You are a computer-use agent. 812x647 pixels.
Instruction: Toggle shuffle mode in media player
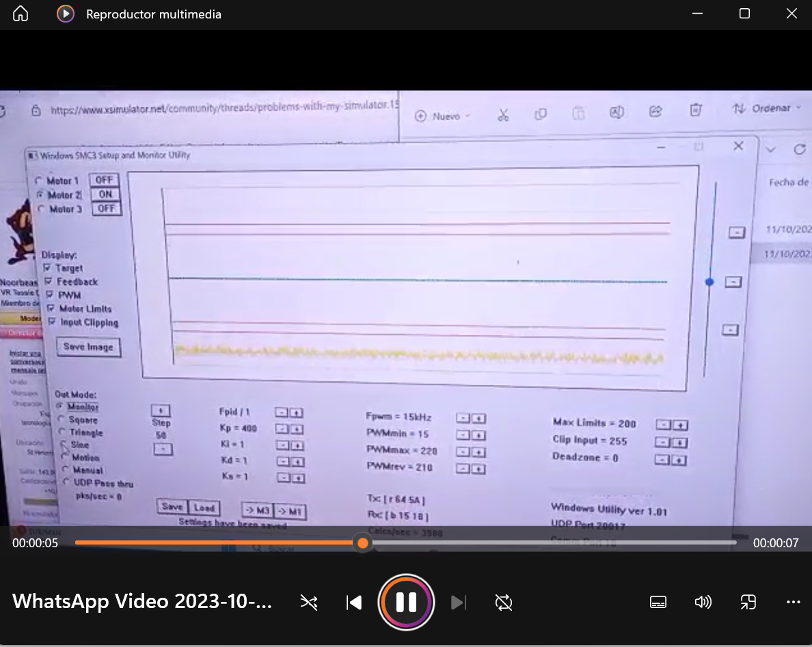pos(309,602)
